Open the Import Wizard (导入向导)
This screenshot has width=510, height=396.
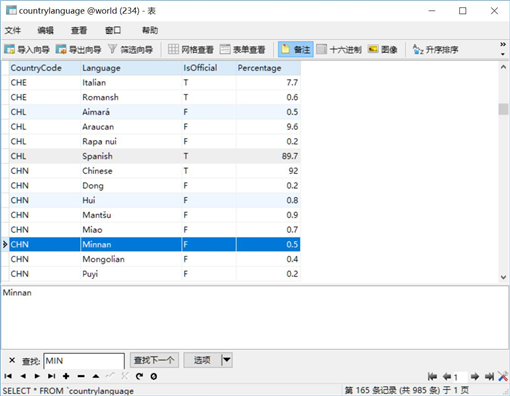[27, 50]
